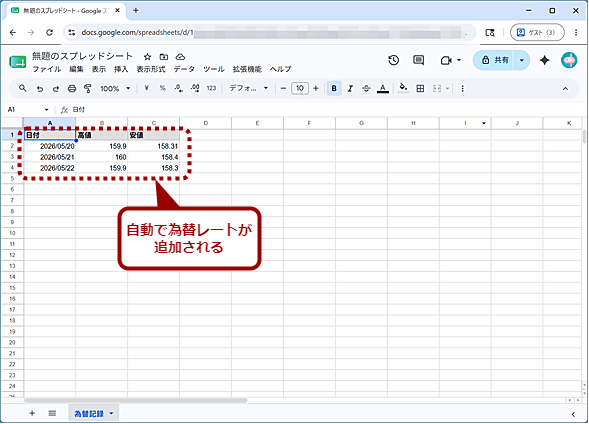Toggle italic formatting
Image resolution: width=589 pixels, height=424 pixels.
click(350, 89)
